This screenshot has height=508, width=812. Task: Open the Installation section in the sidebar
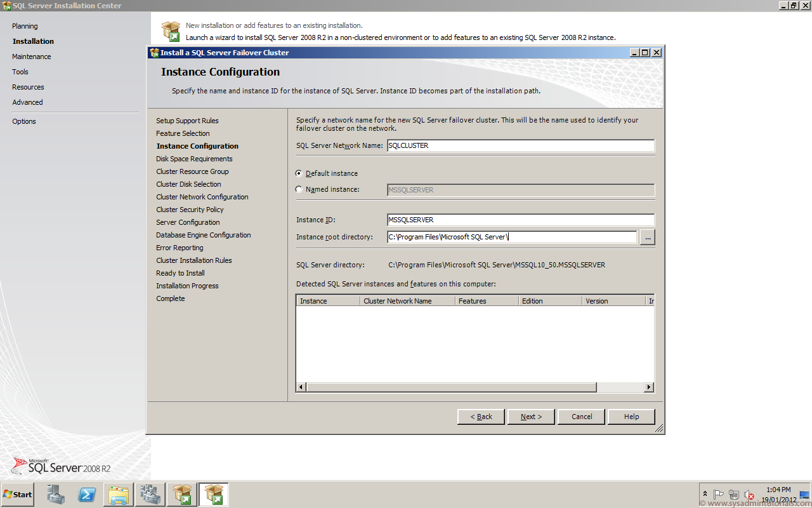pyautogui.click(x=33, y=41)
